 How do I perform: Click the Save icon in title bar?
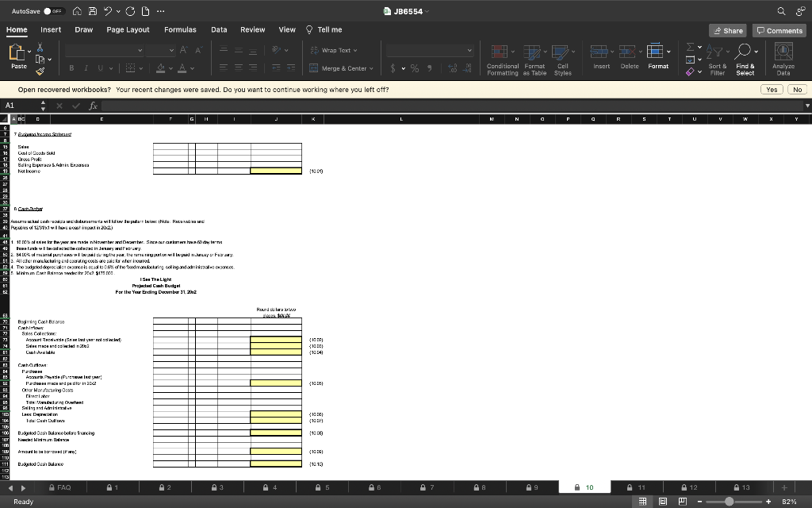[93, 11]
